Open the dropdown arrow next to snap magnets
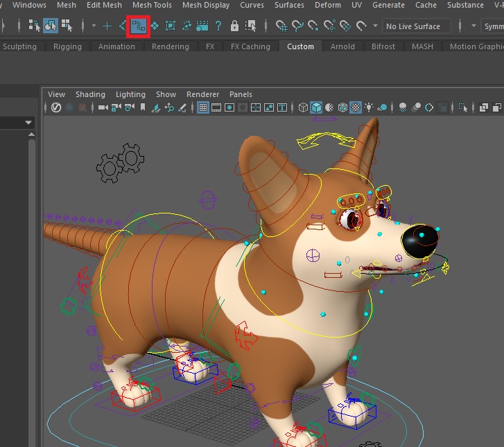This screenshot has width=504, height=447. (375, 26)
